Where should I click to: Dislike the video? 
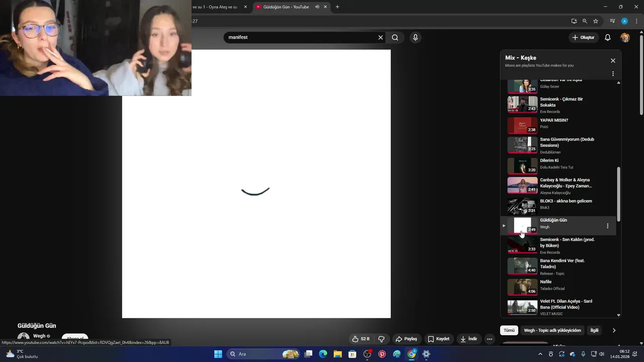tap(381, 339)
